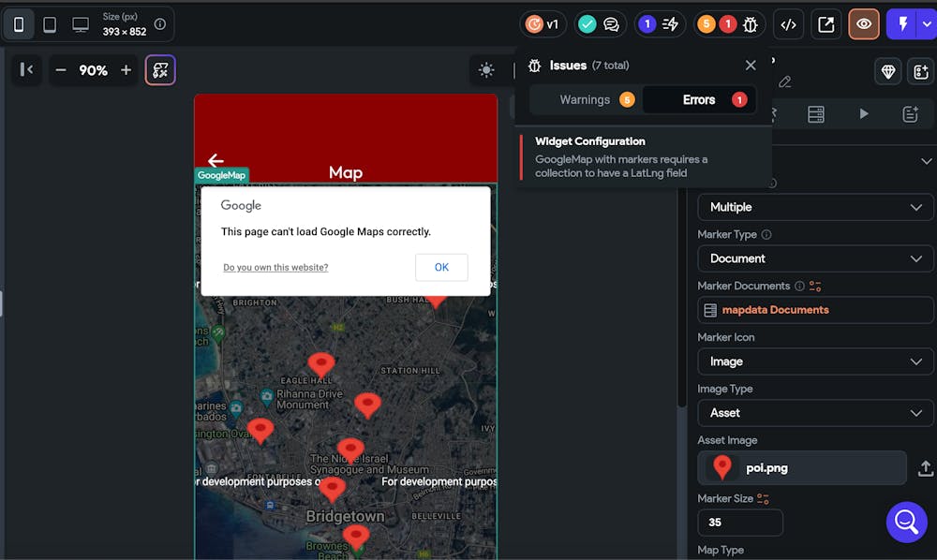Switch to the desktop device preview
Screen dimensions: 937x560
81,24
